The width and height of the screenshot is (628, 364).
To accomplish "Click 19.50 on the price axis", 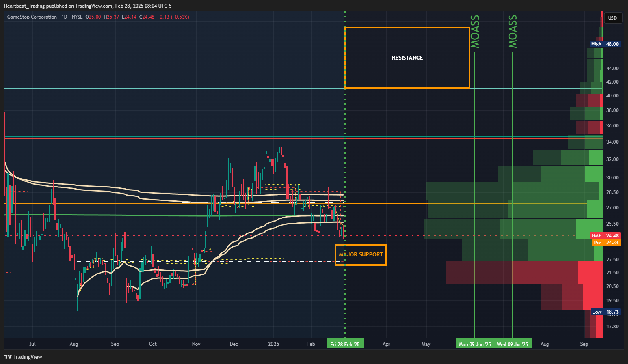I will pos(613,301).
